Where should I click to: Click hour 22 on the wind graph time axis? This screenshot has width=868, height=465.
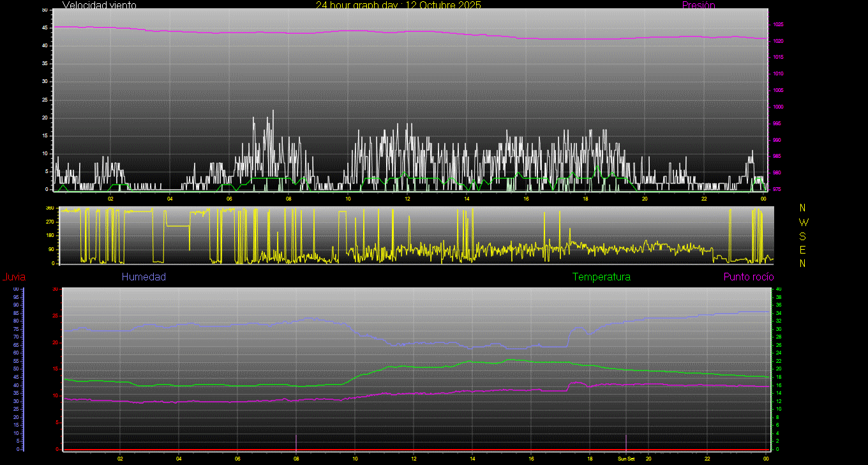(x=704, y=199)
